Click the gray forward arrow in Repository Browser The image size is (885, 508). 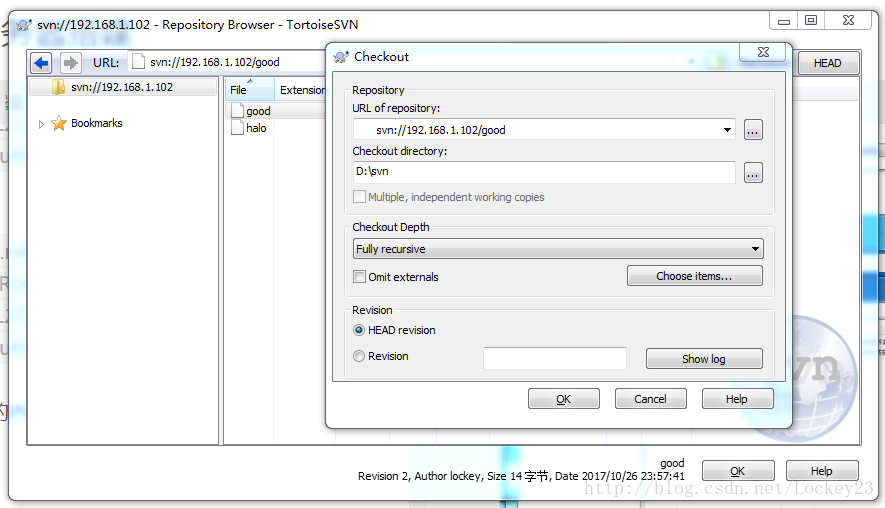click(x=71, y=63)
